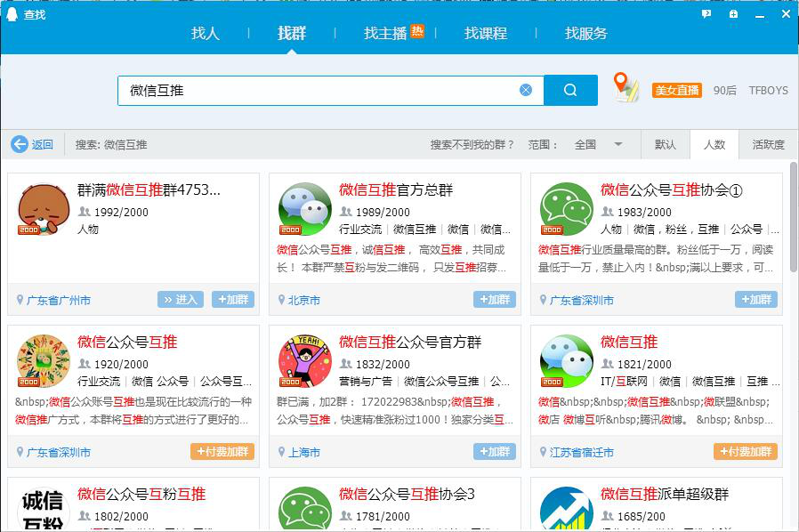799x532 pixels.
Task: Join 微信公众号互推协会① with +加群
Action: tap(755, 300)
